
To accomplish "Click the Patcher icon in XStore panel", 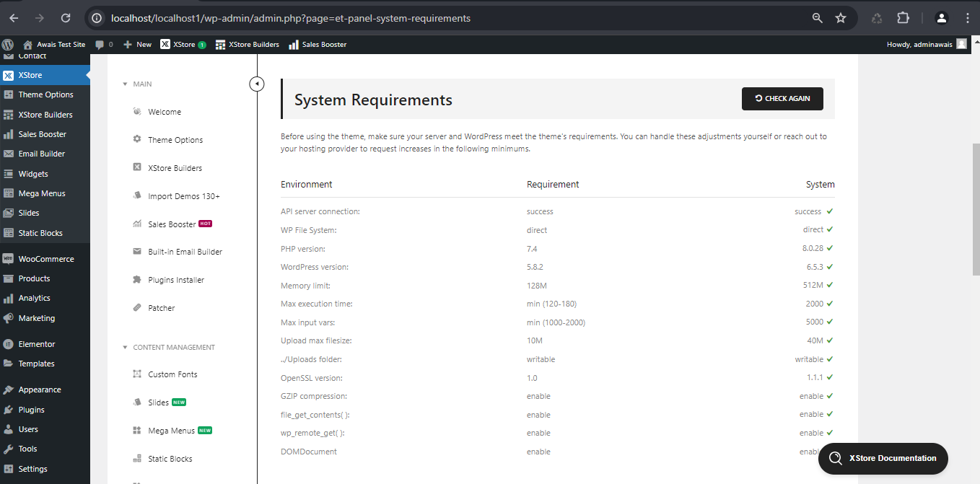I will 137,308.
